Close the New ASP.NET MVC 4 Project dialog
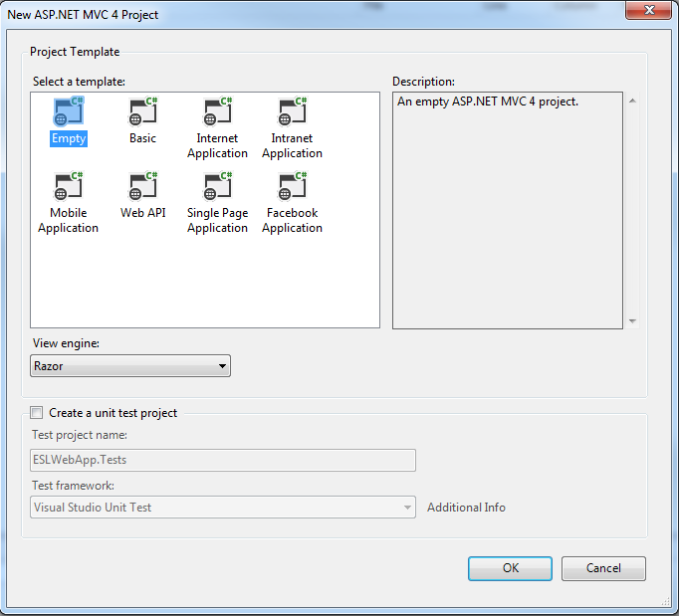Image resolution: width=679 pixels, height=616 pixels. point(649,10)
